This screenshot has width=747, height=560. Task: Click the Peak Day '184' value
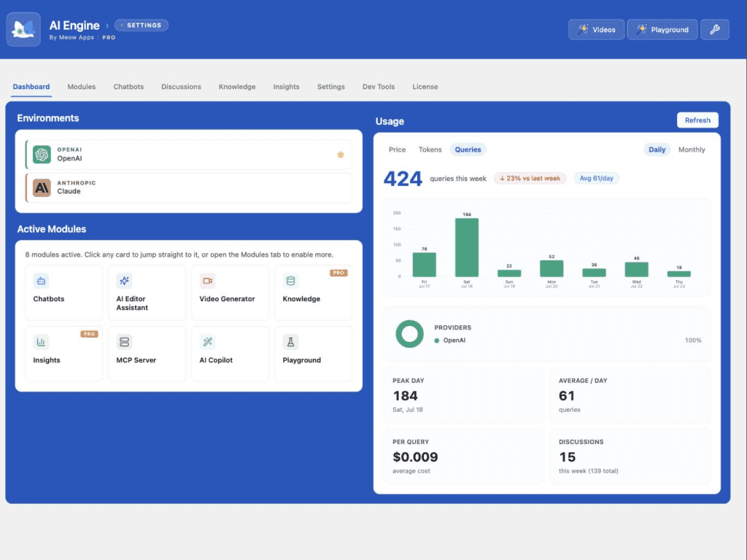click(406, 396)
